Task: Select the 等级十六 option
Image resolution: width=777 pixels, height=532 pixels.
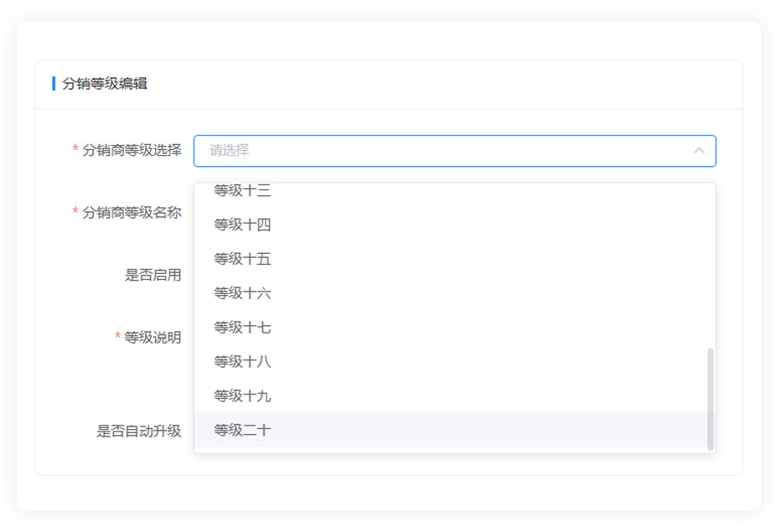Action: [x=243, y=293]
